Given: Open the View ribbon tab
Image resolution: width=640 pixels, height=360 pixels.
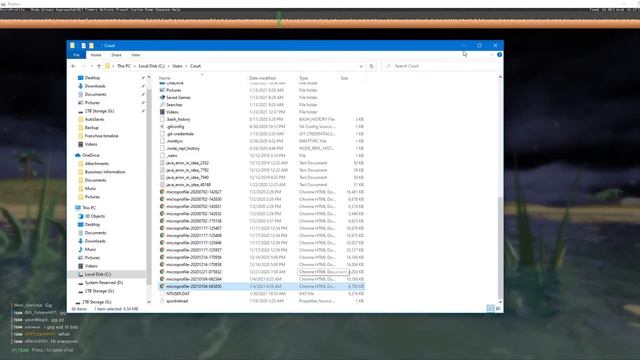Looking at the screenshot, I should click(x=136, y=55).
